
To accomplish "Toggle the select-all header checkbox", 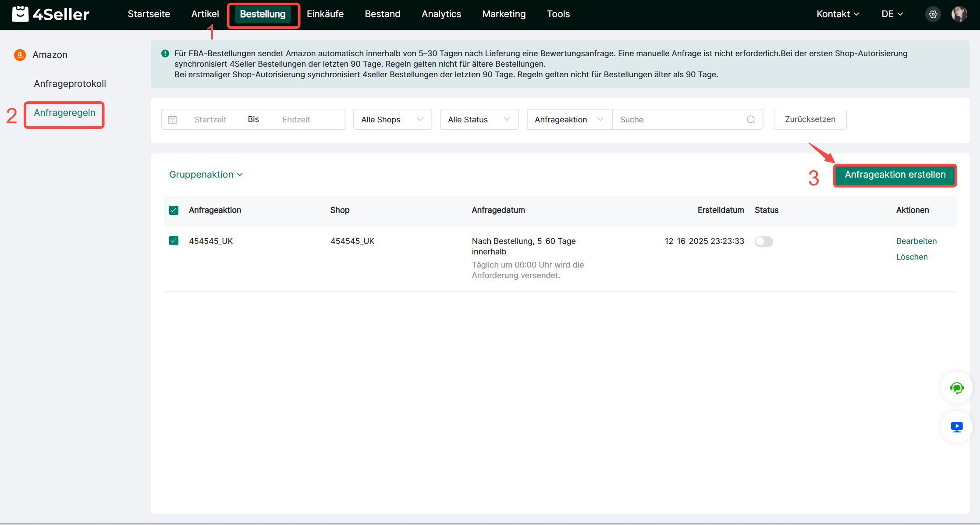I will point(174,210).
